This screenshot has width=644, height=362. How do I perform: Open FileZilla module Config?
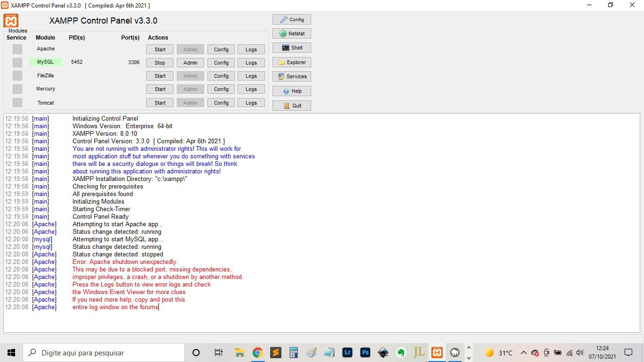click(x=221, y=76)
